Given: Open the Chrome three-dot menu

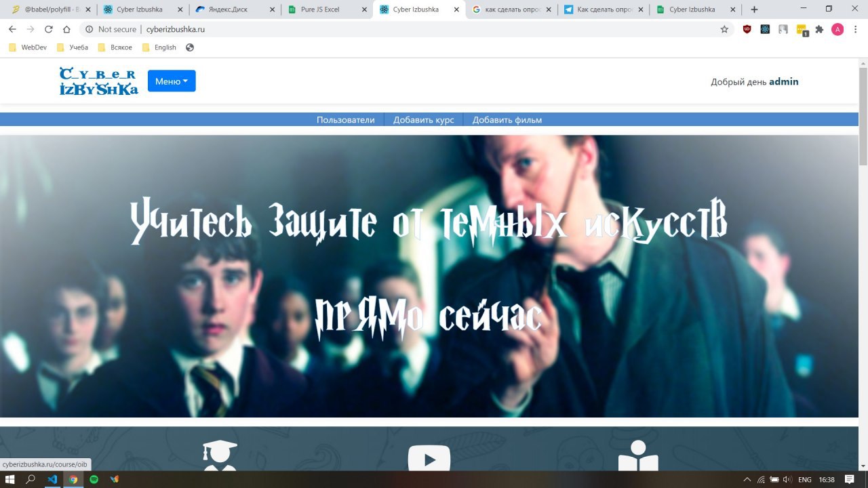Looking at the screenshot, I should pyautogui.click(x=856, y=29).
